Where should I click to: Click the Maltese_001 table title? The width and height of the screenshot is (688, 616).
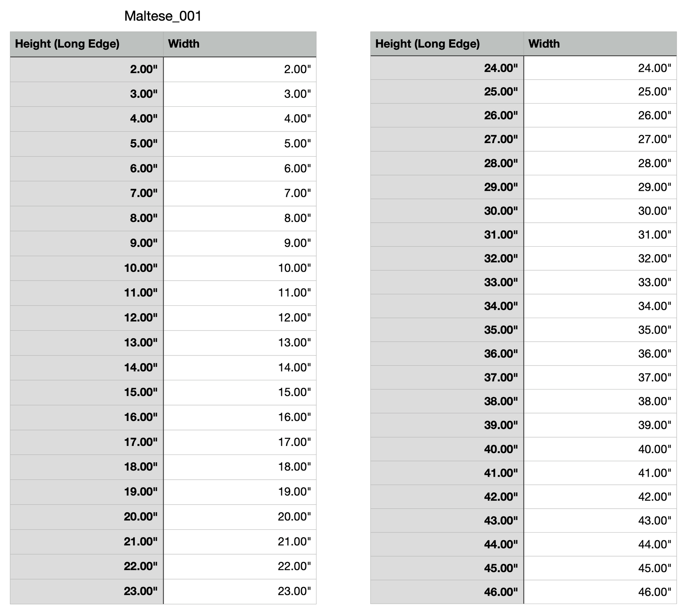click(163, 16)
